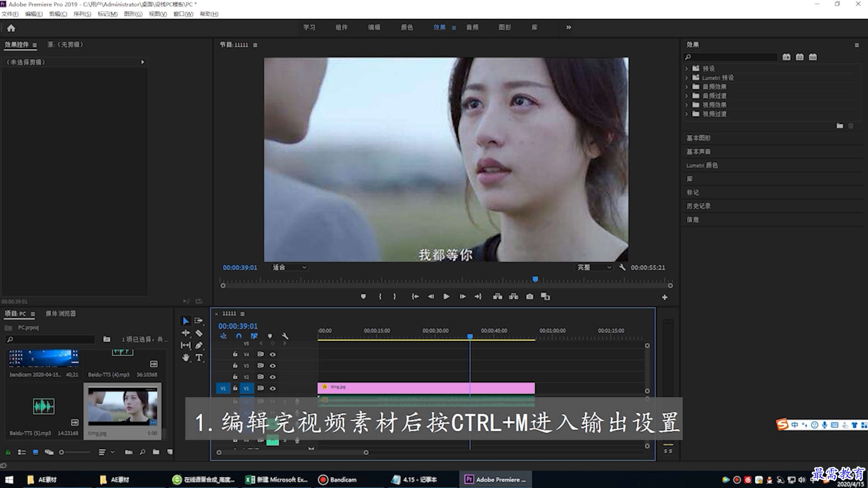The height and width of the screenshot is (488, 868).
Task: Toggle visibility of track V4
Action: coord(273,354)
